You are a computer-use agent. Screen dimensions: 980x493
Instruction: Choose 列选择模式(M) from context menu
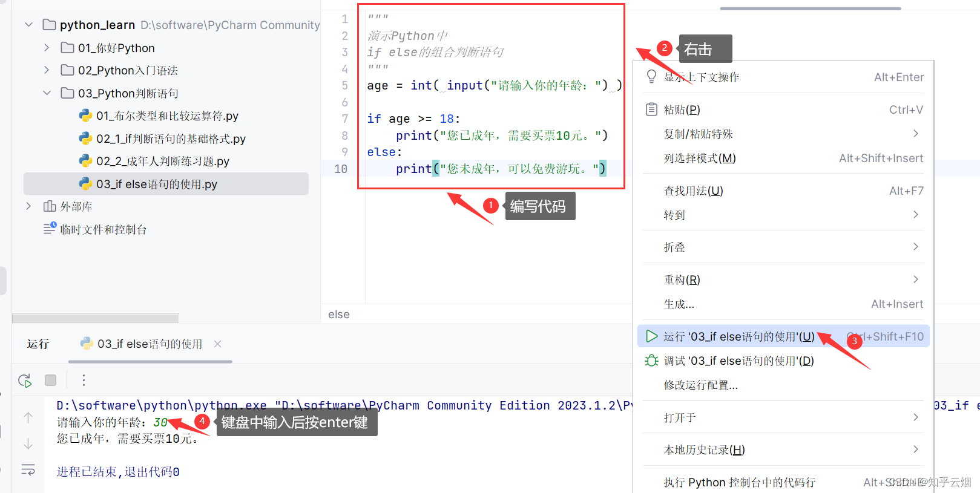tap(783, 158)
